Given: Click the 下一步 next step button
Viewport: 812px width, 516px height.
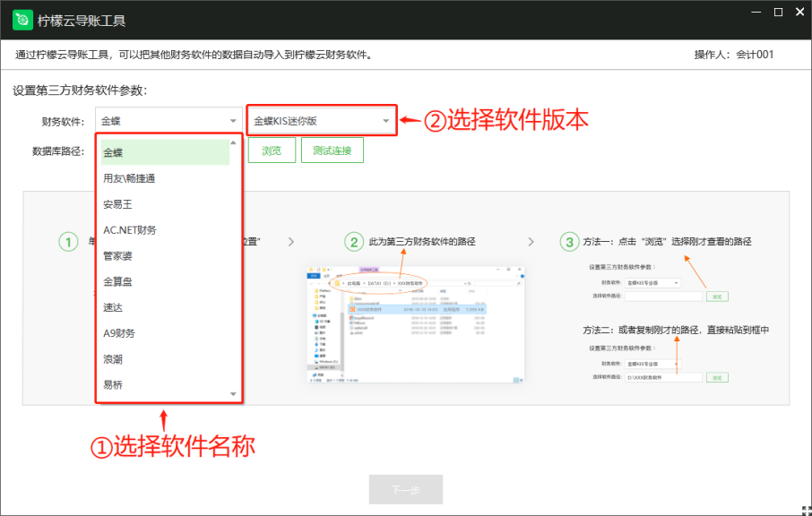Looking at the screenshot, I should click(406, 490).
